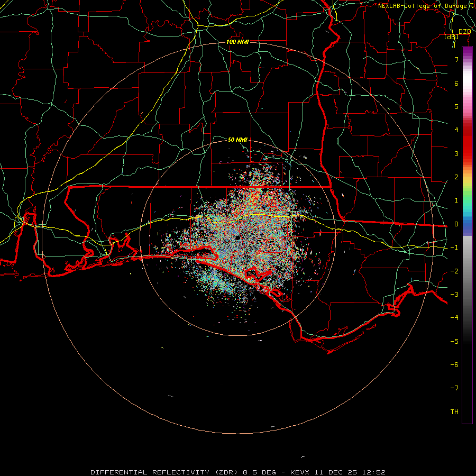Click the "-1" value on the color scale
The image size is (476, 476).
(x=454, y=248)
